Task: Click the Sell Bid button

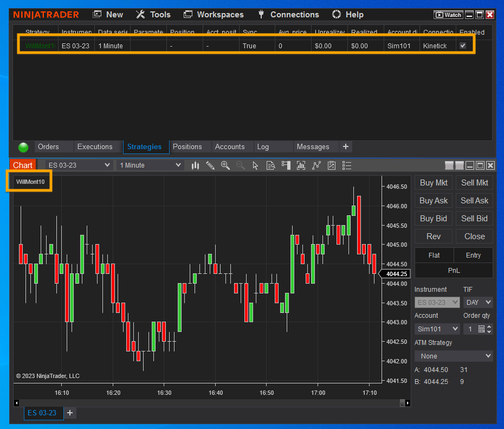Action: coord(474,219)
